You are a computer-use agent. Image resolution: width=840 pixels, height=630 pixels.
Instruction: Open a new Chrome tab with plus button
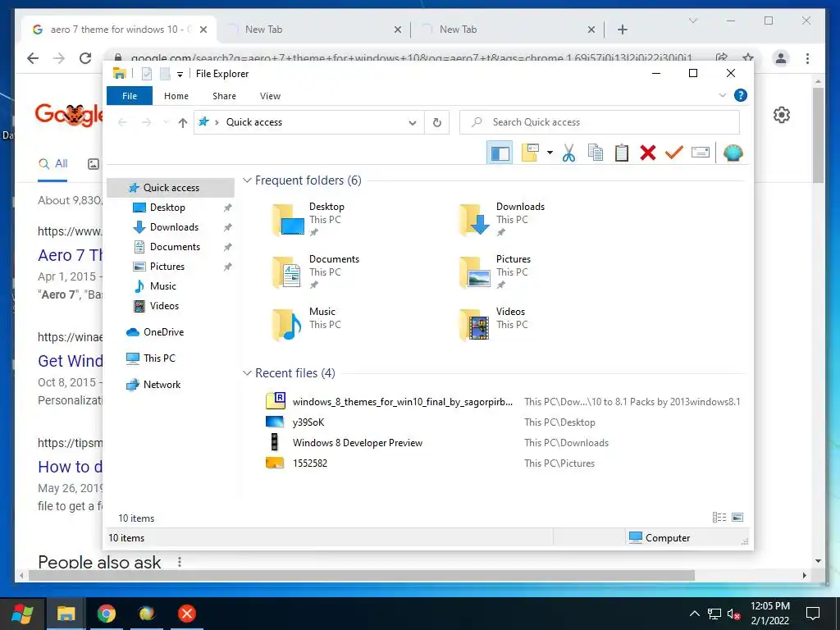pos(622,30)
